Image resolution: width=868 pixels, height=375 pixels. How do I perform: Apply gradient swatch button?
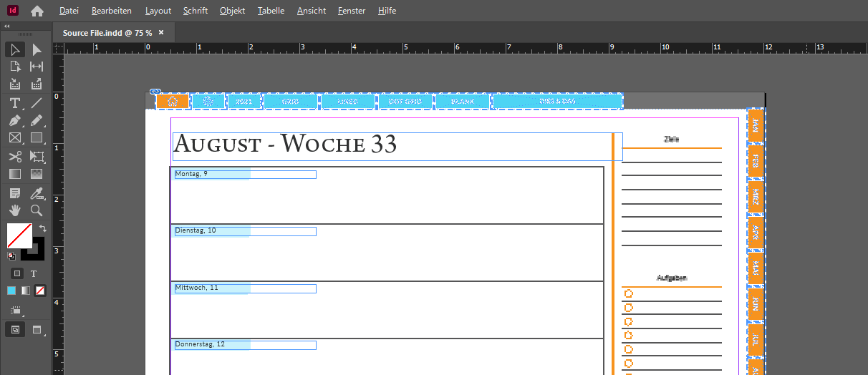click(26, 291)
